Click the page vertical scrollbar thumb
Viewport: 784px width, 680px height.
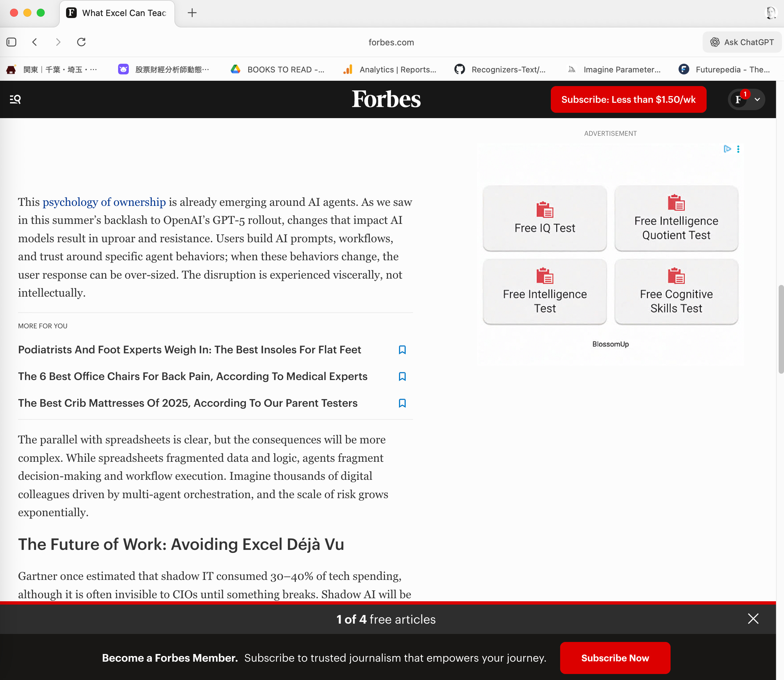tap(781, 329)
